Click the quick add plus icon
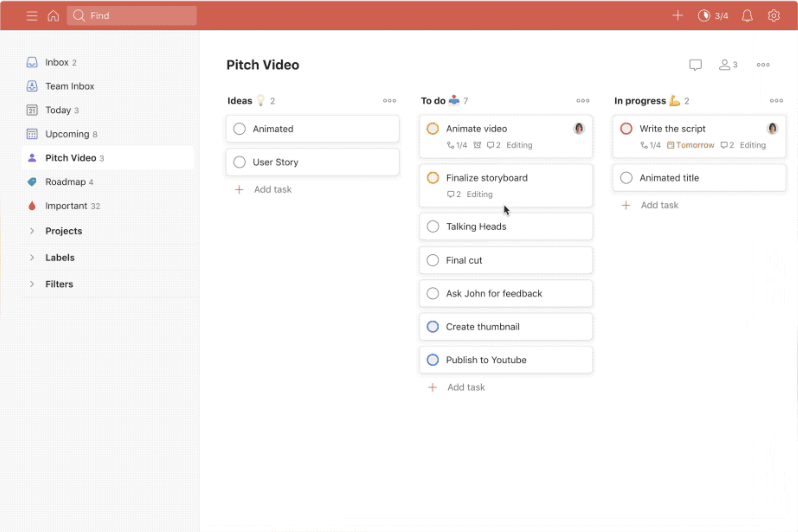Screen dimensions: 798x532 coord(677,16)
